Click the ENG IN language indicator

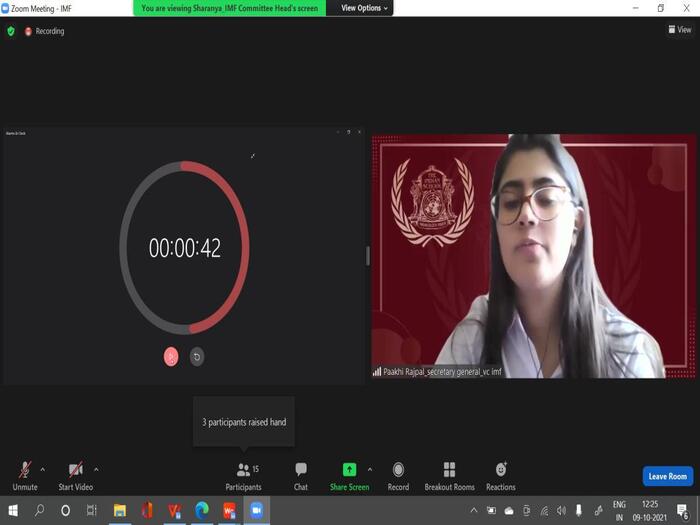coord(619,511)
